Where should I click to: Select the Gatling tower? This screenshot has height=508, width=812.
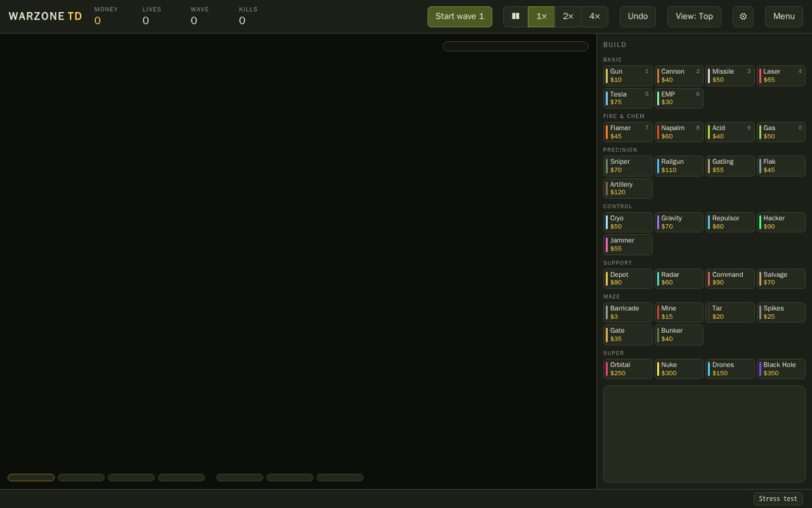click(x=730, y=166)
